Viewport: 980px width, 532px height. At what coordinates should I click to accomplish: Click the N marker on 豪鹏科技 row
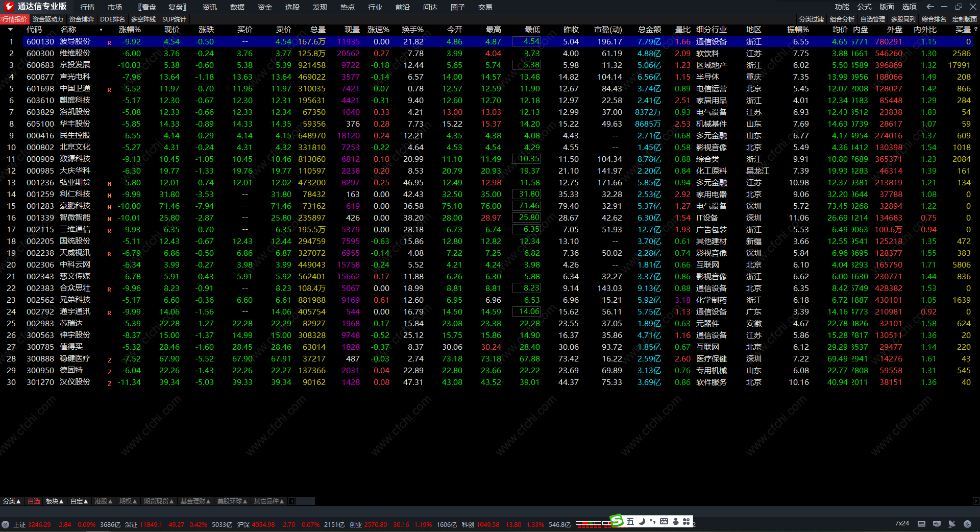click(x=109, y=207)
